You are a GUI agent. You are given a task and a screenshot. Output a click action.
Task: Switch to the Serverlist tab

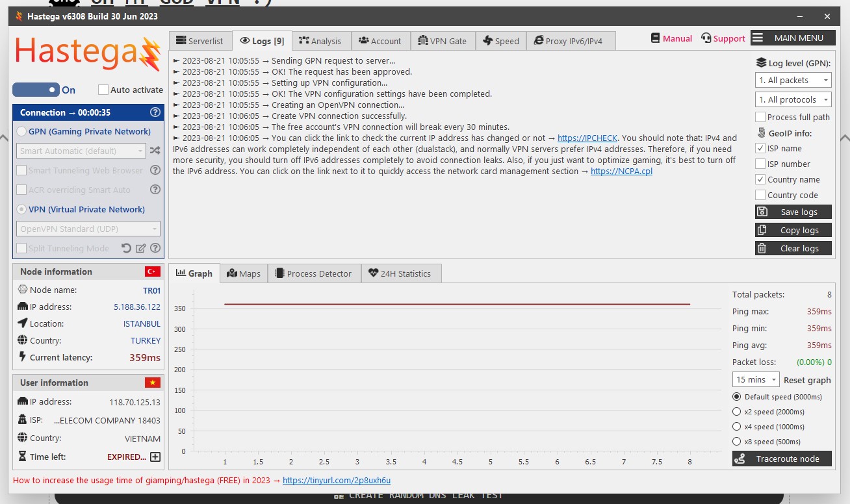(x=200, y=41)
